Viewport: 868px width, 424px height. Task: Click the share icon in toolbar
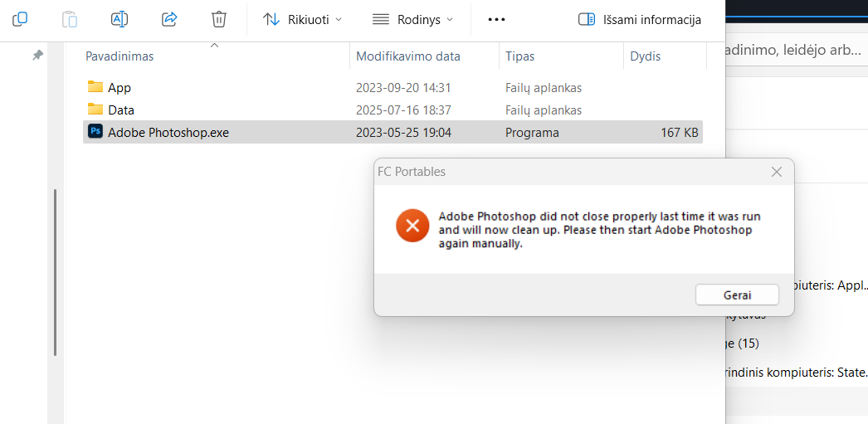[x=169, y=19]
